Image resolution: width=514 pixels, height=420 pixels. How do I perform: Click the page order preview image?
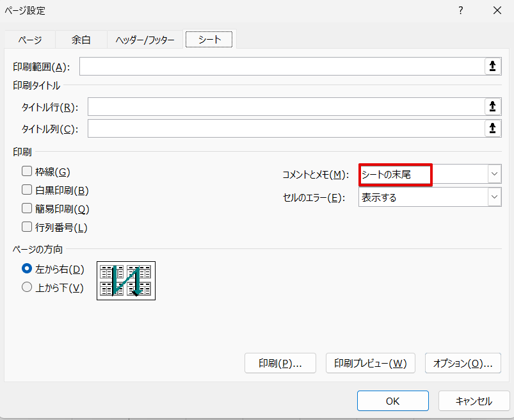126,280
